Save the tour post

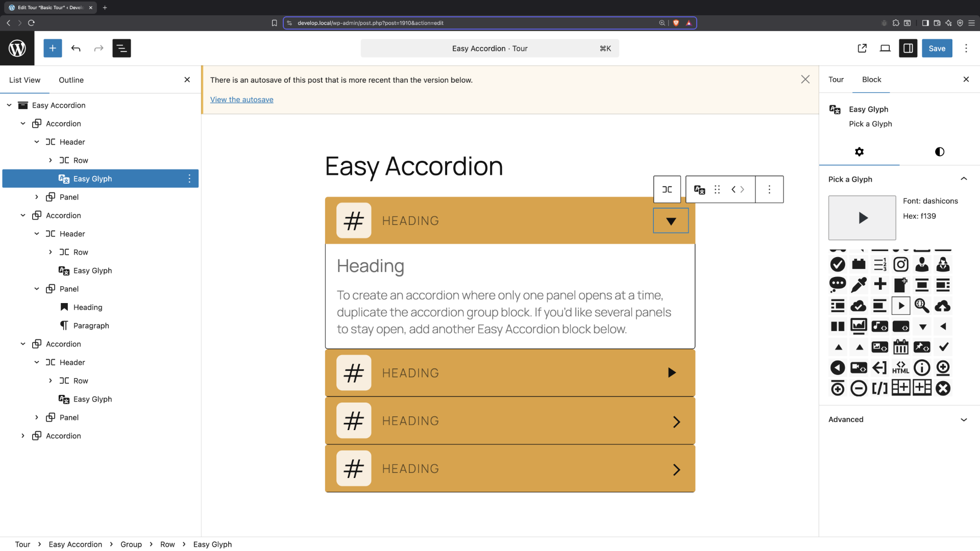pos(937,48)
